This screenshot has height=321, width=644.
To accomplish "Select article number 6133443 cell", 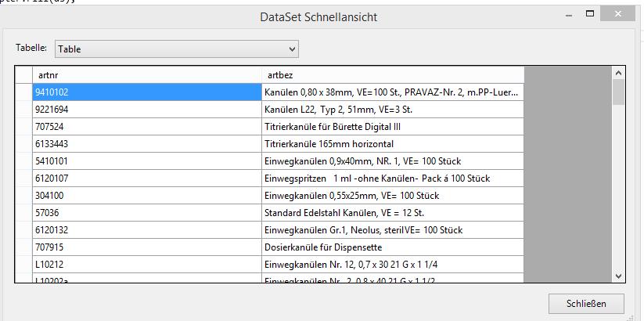I will [x=146, y=144].
